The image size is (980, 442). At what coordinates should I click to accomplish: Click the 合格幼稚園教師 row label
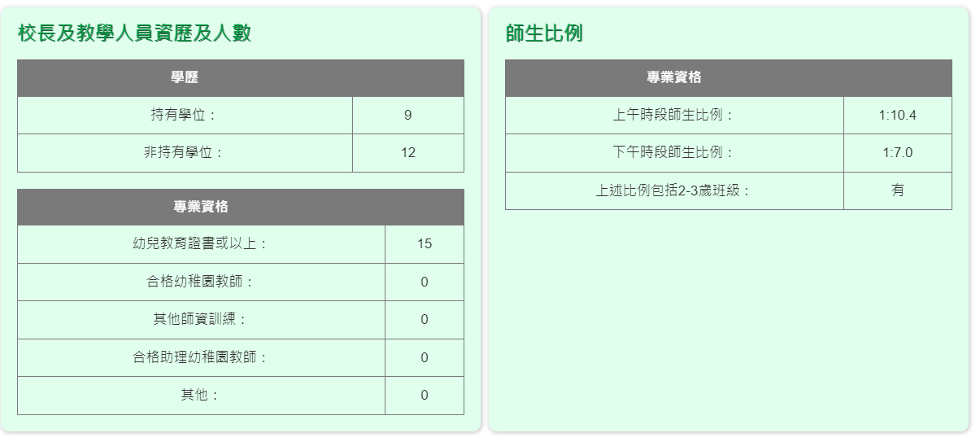201,282
